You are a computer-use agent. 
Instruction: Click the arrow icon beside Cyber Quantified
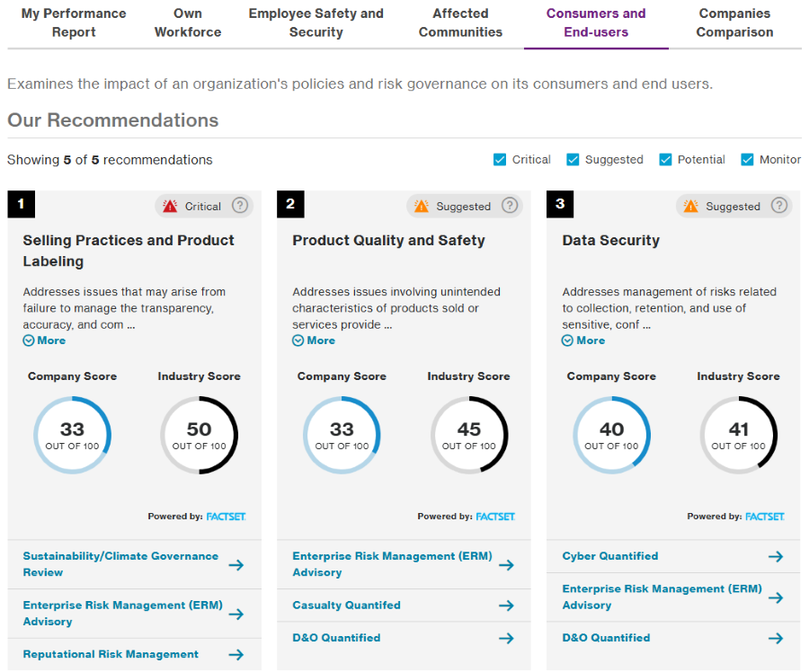click(x=775, y=556)
